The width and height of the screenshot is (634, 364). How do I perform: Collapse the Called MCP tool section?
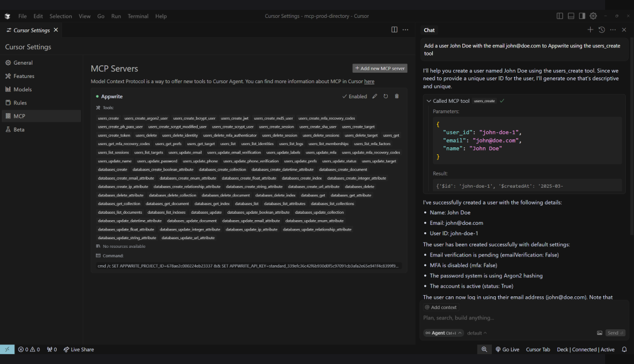pyautogui.click(x=429, y=101)
